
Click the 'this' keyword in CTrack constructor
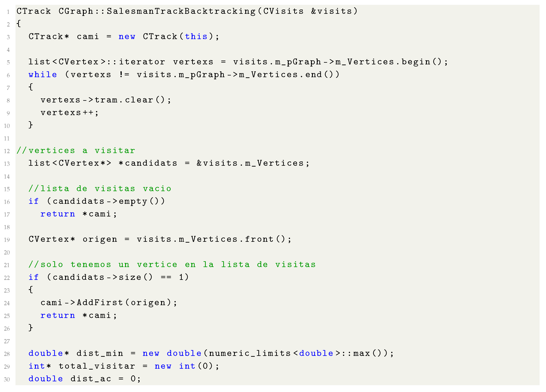(x=196, y=37)
